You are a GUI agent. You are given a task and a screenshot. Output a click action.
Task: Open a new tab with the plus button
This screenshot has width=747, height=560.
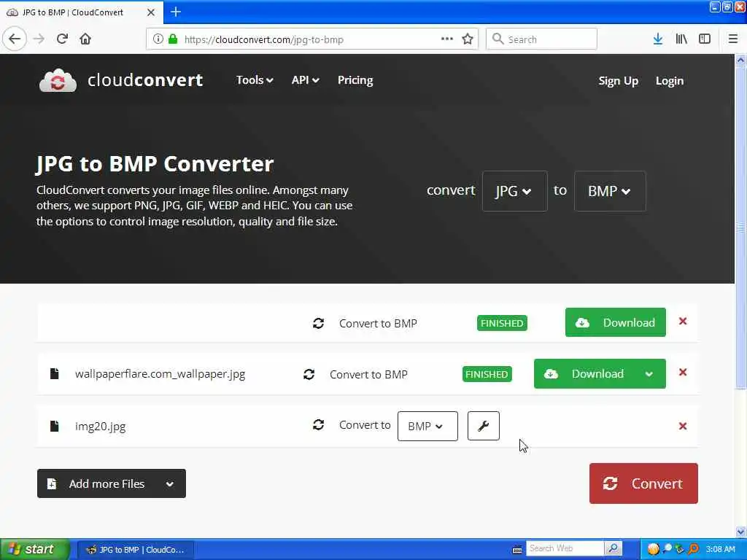(x=176, y=12)
